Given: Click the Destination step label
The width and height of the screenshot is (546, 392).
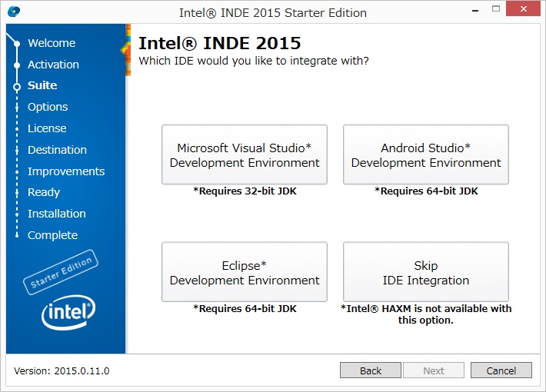Looking at the screenshot, I should (x=57, y=150).
